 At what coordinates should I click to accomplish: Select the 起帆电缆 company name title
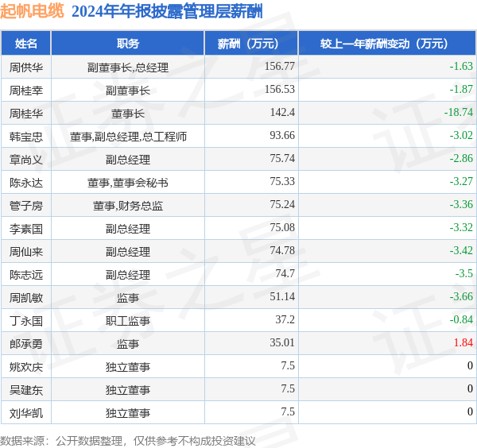coord(33,12)
